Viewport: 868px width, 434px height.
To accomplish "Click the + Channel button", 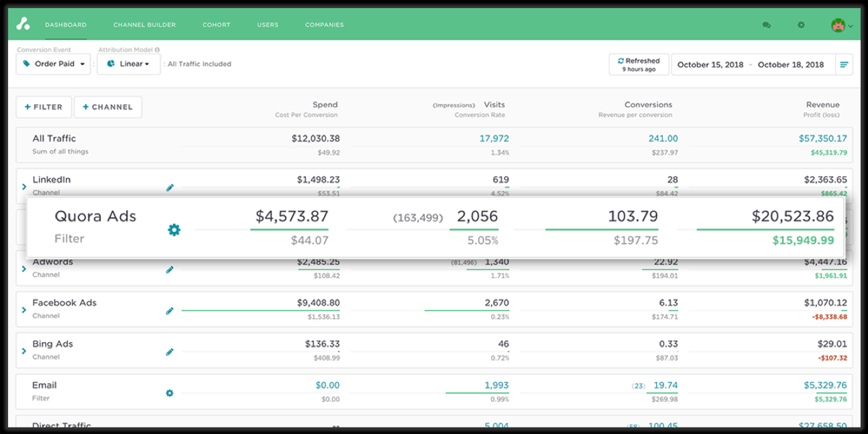I will point(108,107).
